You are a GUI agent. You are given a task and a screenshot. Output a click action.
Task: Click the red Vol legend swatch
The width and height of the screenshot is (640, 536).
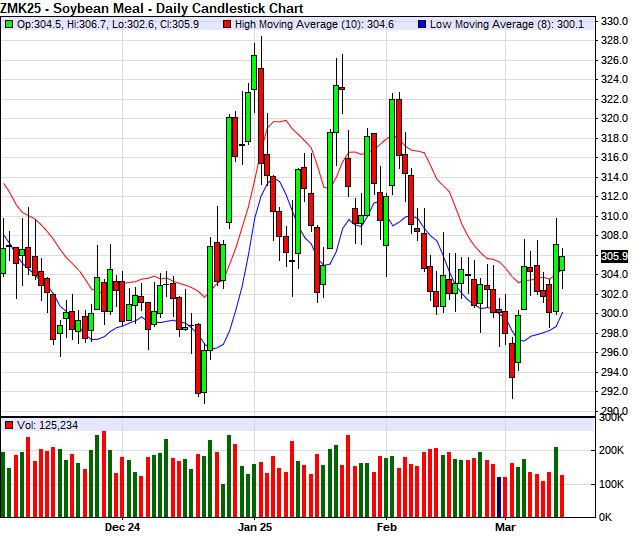click(x=9, y=425)
